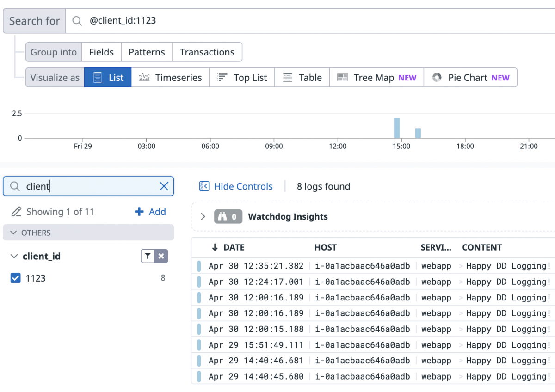Click the Hide Controls link
This screenshot has height=392, width=555.
click(243, 186)
